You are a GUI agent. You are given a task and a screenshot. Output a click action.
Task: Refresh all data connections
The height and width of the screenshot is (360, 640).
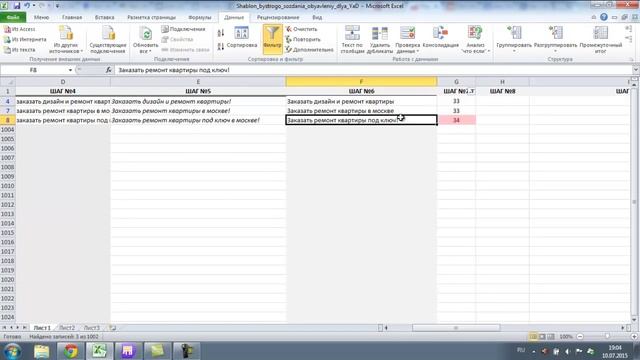tap(145, 40)
